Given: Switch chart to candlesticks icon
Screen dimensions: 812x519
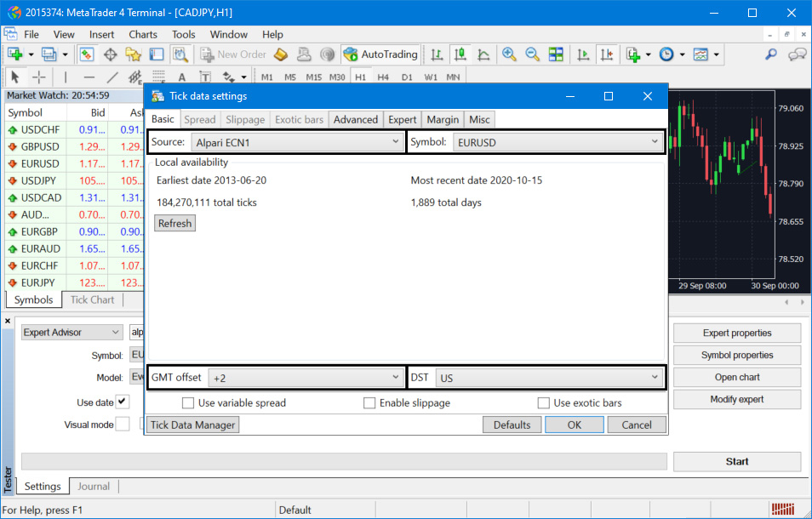Looking at the screenshot, I should pos(460,54).
